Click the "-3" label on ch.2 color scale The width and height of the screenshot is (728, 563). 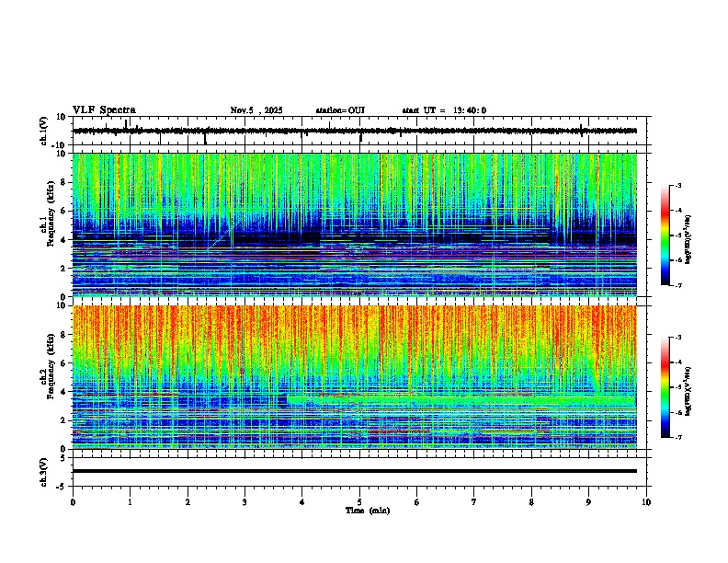tap(677, 338)
